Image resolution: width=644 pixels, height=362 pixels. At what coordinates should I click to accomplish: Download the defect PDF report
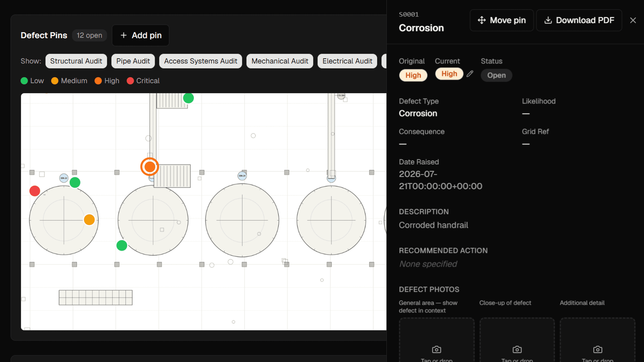point(579,20)
